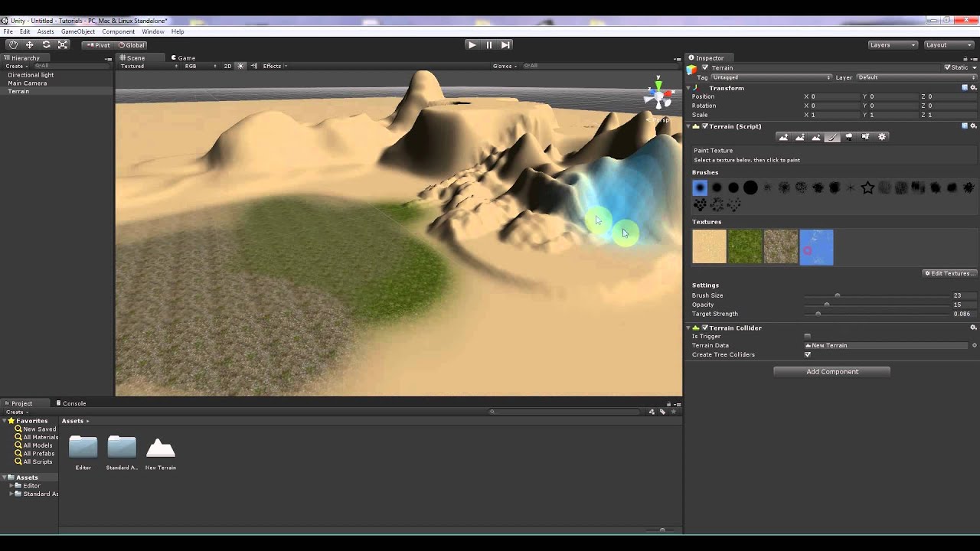
Task: Toggle 2D scene view mode
Action: coord(227,66)
